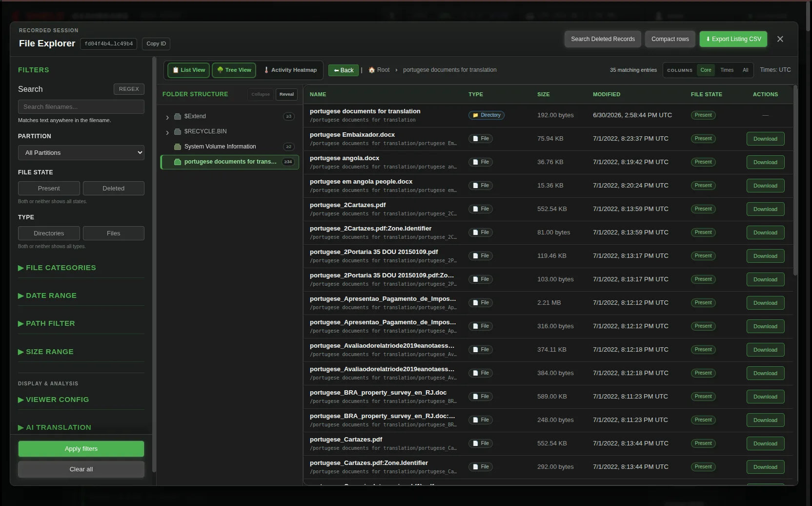Click the Directory type badge icon
Viewport: 812px width, 506px height.
[475, 115]
